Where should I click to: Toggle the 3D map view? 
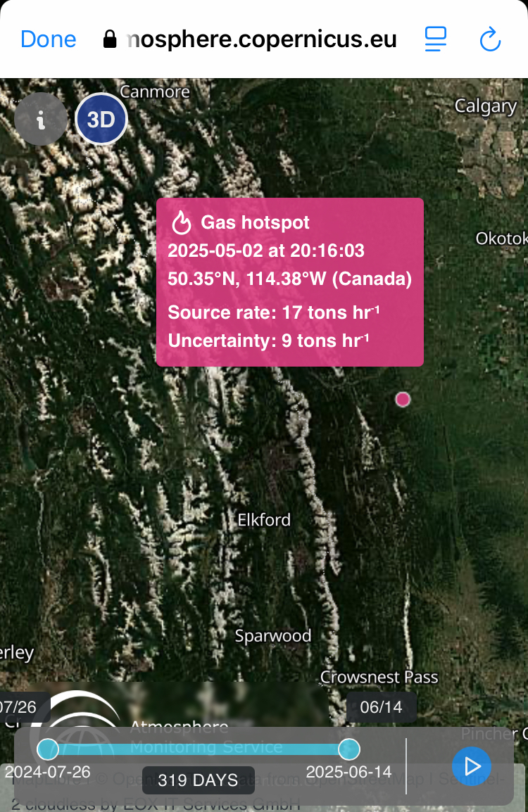click(x=101, y=120)
